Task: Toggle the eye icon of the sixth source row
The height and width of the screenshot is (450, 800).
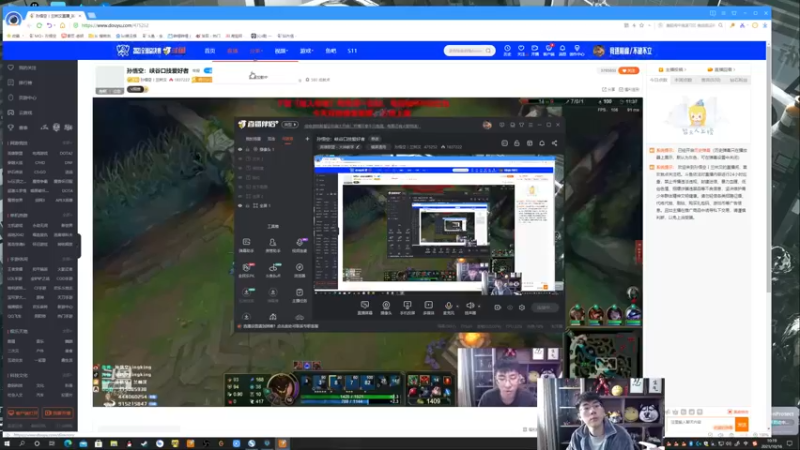Action: tap(240, 196)
